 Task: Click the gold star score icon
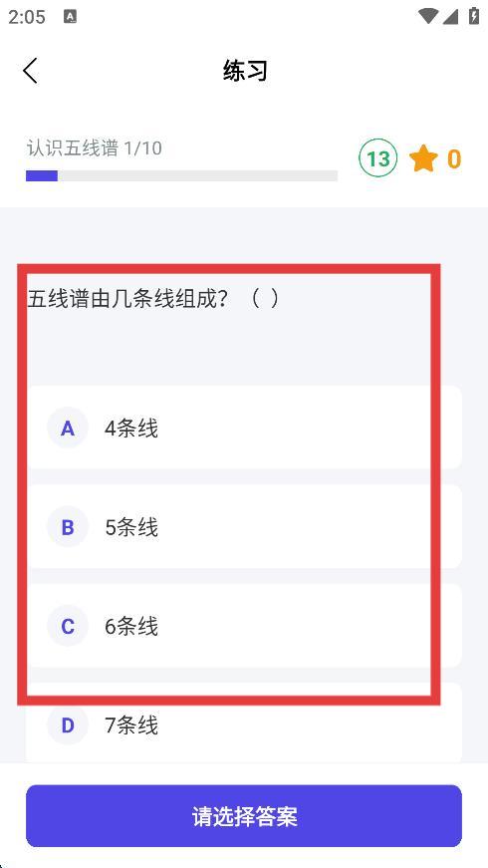click(x=423, y=158)
